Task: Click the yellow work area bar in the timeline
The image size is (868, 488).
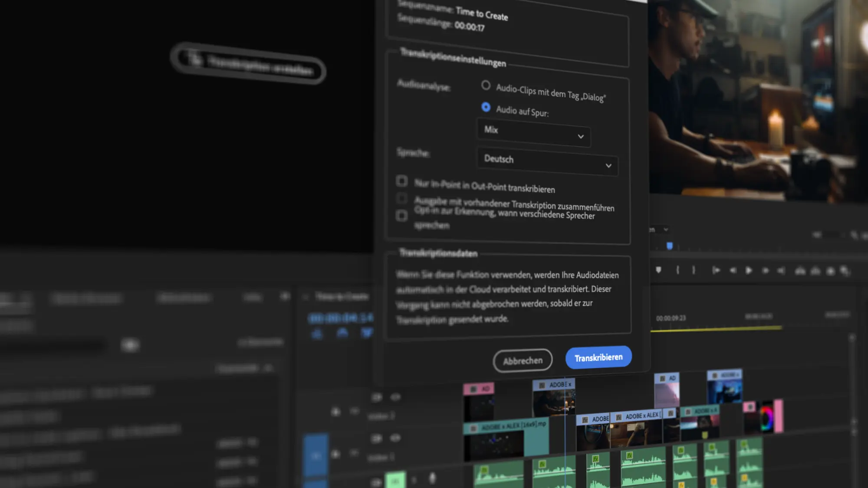Action: (716, 329)
